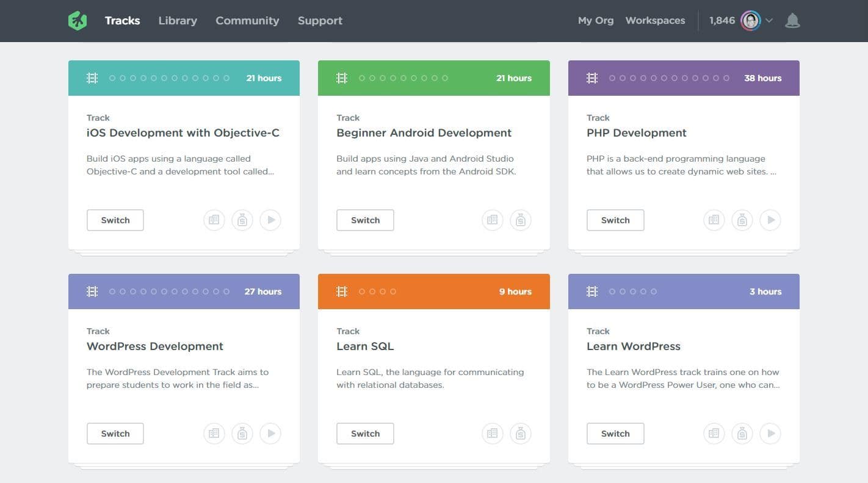Click building icon on Learn WordPress card
The image size is (868, 483).
714,434
